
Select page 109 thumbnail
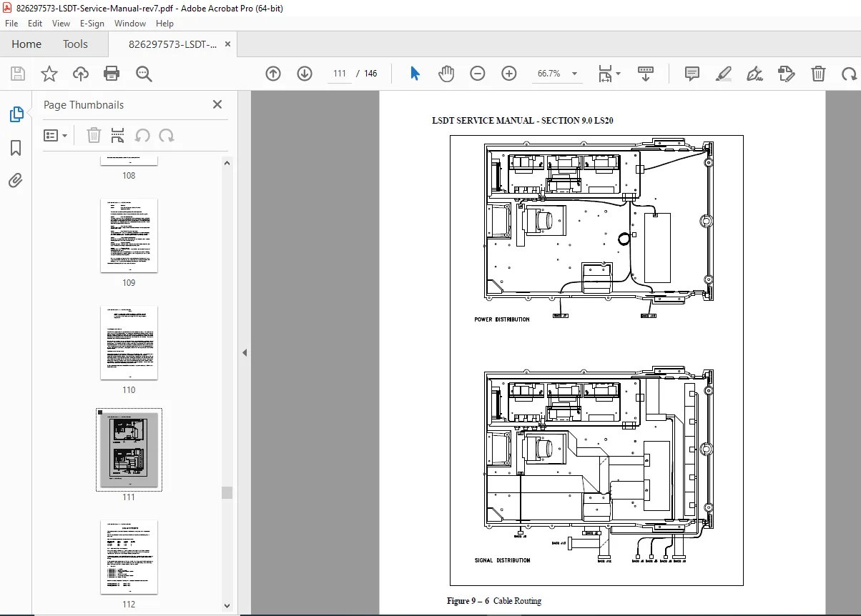pyautogui.click(x=129, y=236)
